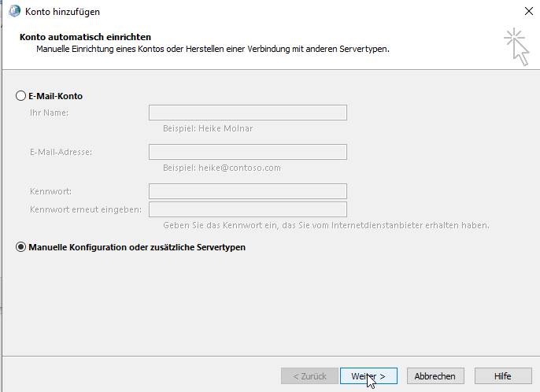This screenshot has height=392, width=540.
Task: Click the Kennwort erneut eingeben label
Action: click(85, 209)
